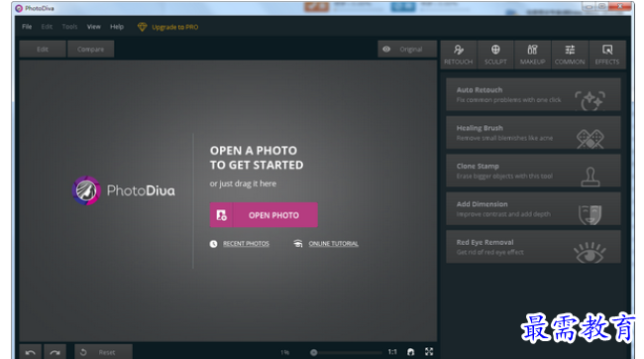Open the Edit menu
This screenshot has width=644, height=359.
pyautogui.click(x=47, y=27)
